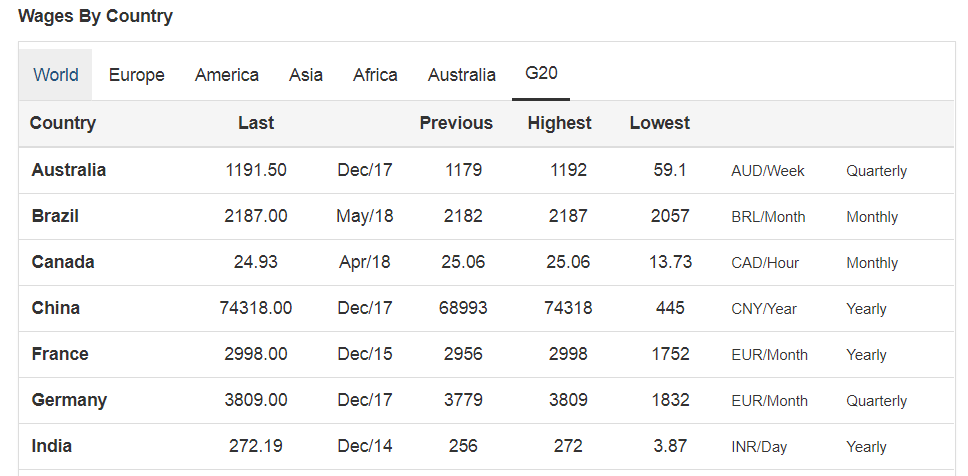The width and height of the screenshot is (968, 476).
Task: Open the Germany wages link
Action: 69,400
